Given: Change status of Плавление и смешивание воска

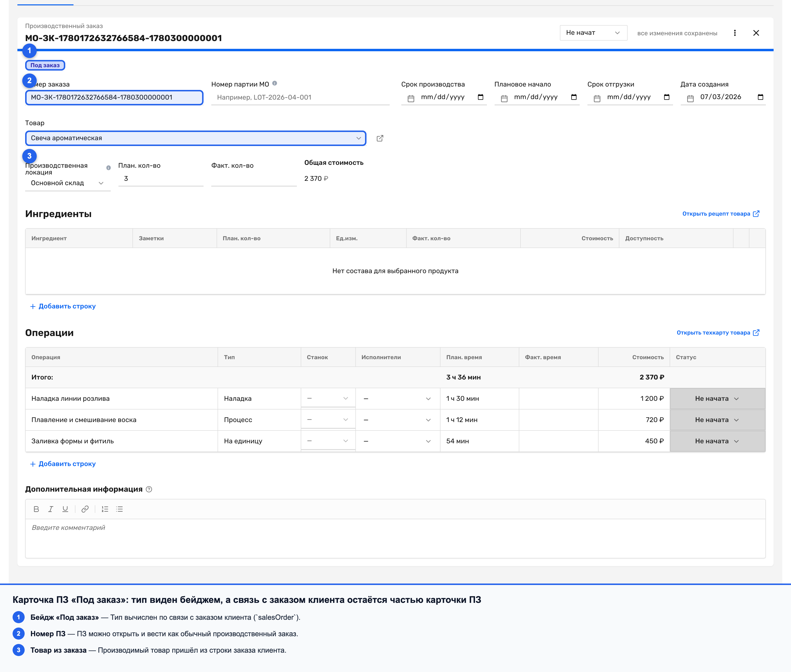Looking at the screenshot, I should coord(718,420).
